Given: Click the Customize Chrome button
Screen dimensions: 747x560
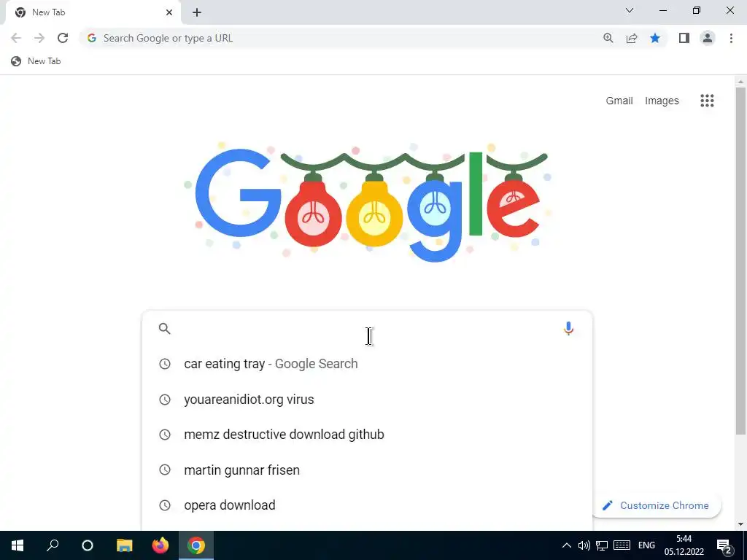Looking at the screenshot, I should pyautogui.click(x=657, y=506).
